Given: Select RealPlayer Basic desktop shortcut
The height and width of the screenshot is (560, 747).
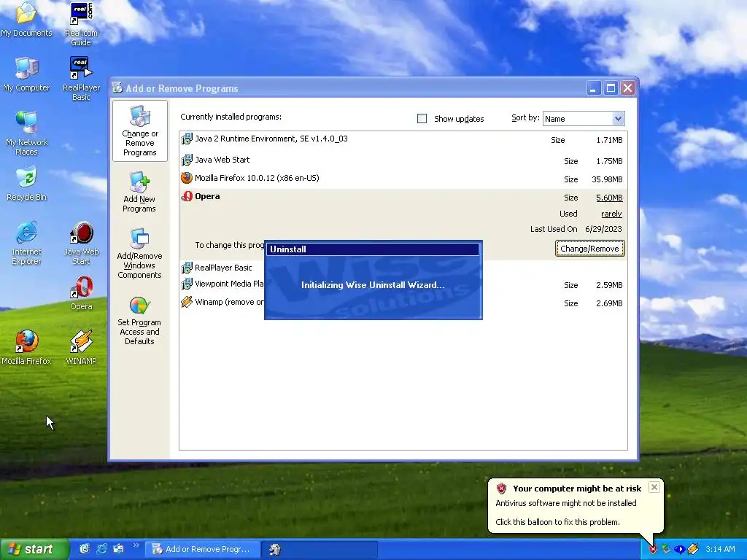Looking at the screenshot, I should point(81,79).
